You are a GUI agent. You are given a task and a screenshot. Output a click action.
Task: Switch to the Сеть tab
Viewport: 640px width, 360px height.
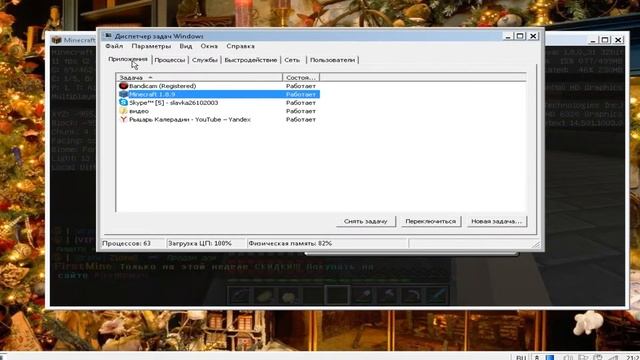[x=292, y=60]
